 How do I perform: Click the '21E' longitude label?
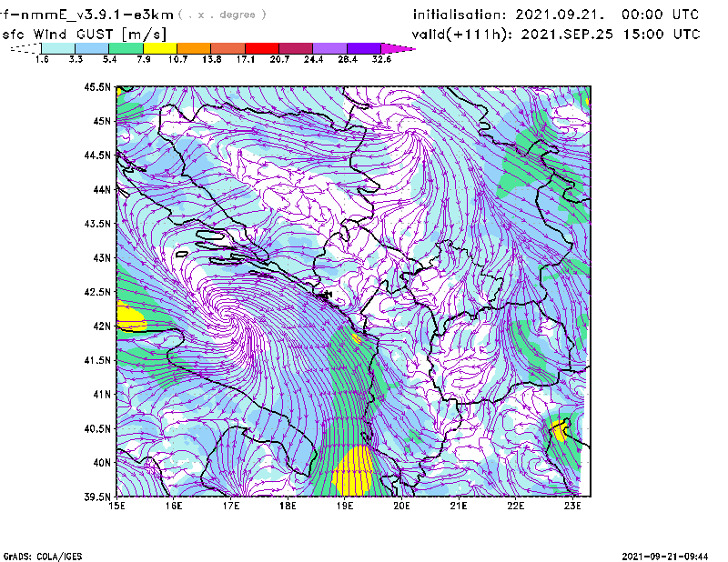click(459, 506)
